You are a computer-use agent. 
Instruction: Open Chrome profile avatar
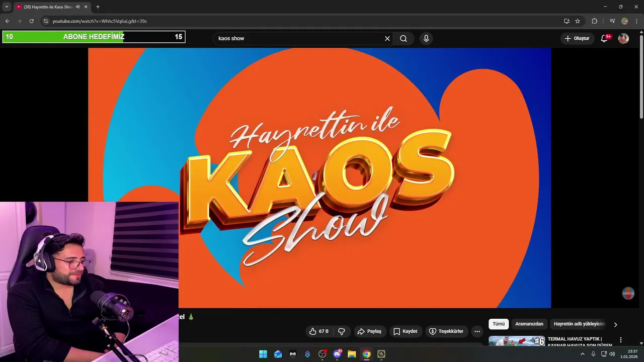coord(624,21)
